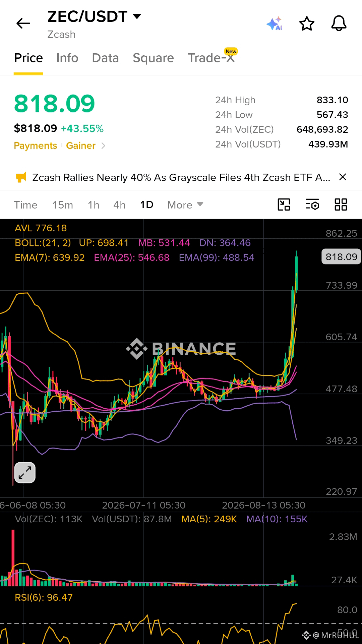
Task: Select the 15m interval
Action: (x=63, y=205)
